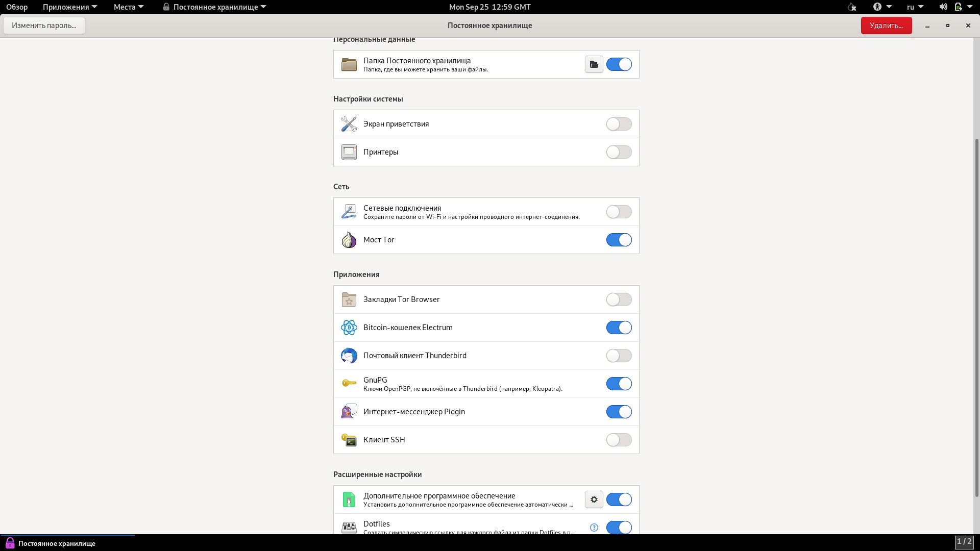Click the Pidgin messenger icon
The width and height of the screenshot is (980, 551).
pos(349,412)
